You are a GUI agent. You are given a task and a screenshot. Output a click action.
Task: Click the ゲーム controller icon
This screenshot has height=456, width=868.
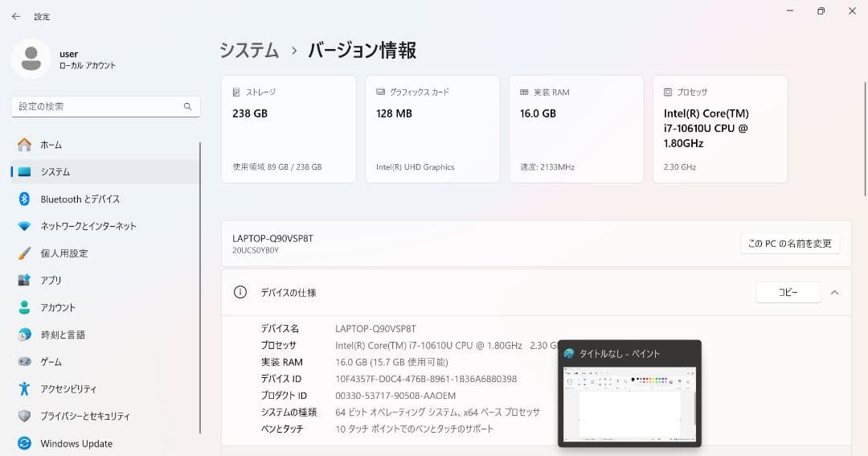tap(24, 362)
